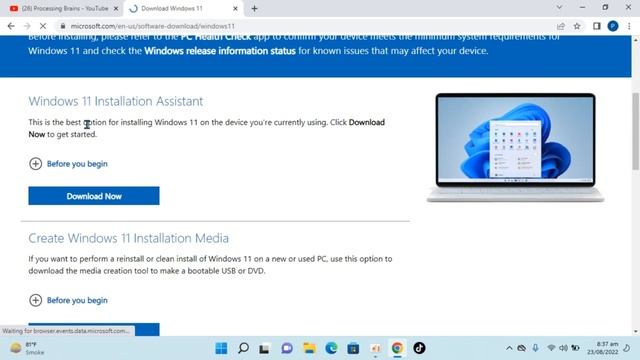The width and height of the screenshot is (640, 360).
Task: Click the page vertical scrollbar thumb
Action: (x=636, y=131)
